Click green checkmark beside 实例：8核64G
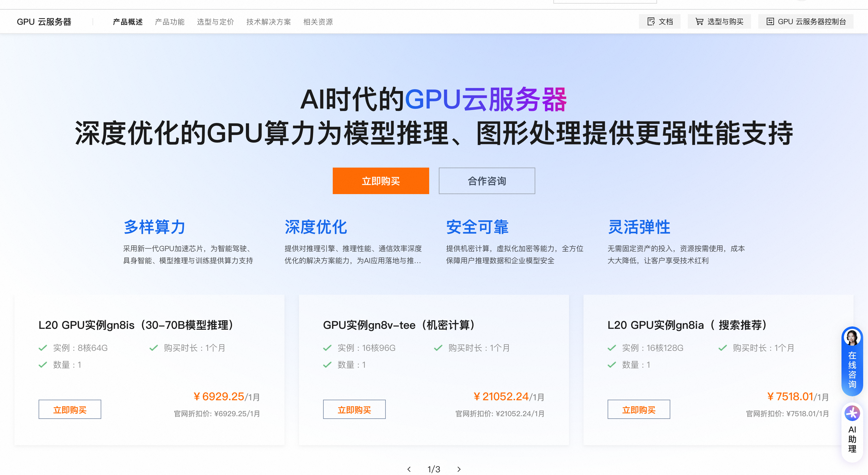 pos(43,348)
